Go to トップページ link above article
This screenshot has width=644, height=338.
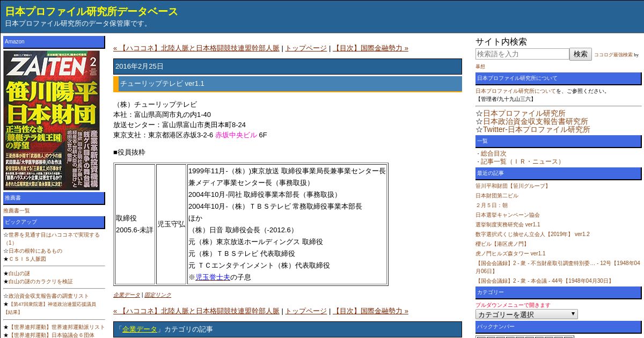click(x=306, y=48)
